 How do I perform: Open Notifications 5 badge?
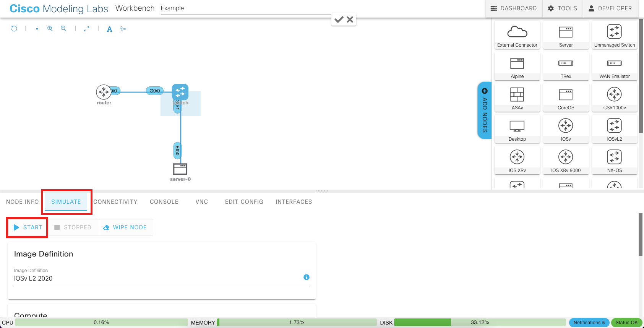click(x=589, y=323)
